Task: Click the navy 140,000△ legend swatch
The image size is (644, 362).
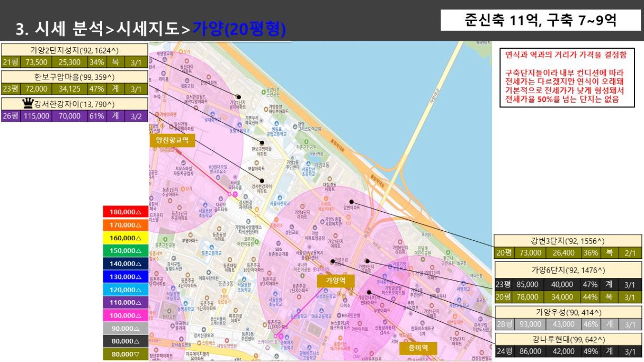Action: [126, 264]
